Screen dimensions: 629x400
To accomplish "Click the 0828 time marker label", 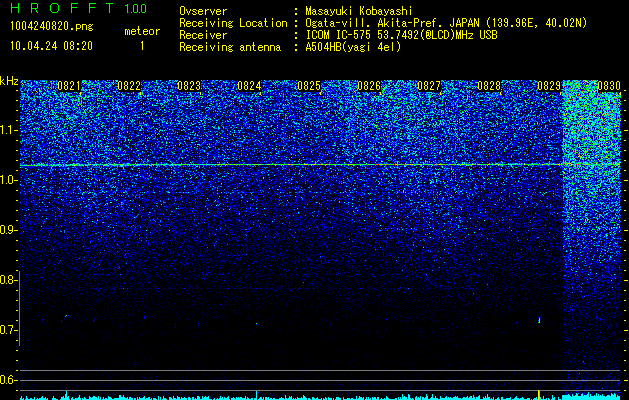I will click(x=489, y=86).
